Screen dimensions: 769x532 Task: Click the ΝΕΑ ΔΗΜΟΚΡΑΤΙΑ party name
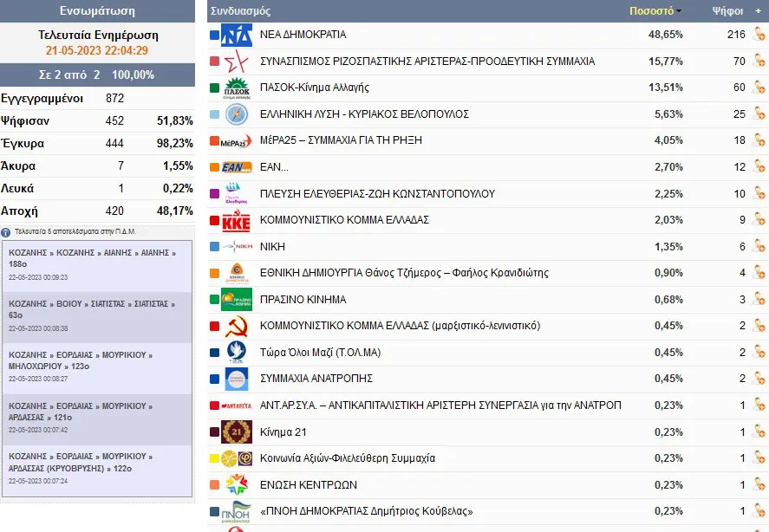[303, 35]
